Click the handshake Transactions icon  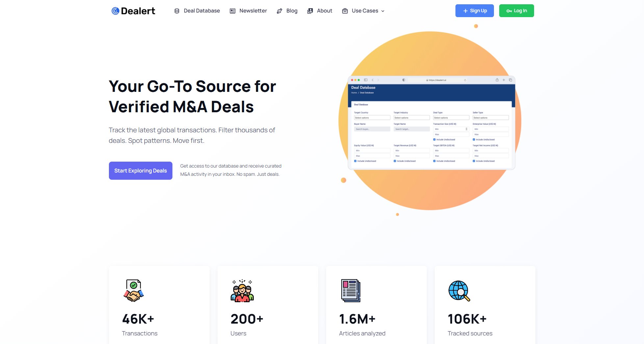pos(134,291)
